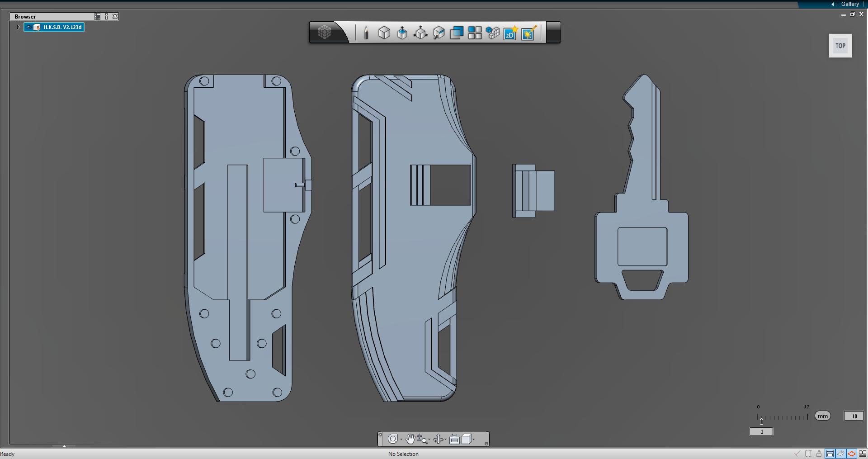Activate the Orbit rotation tool
The width and height of the screenshot is (868, 459).
pos(438,439)
